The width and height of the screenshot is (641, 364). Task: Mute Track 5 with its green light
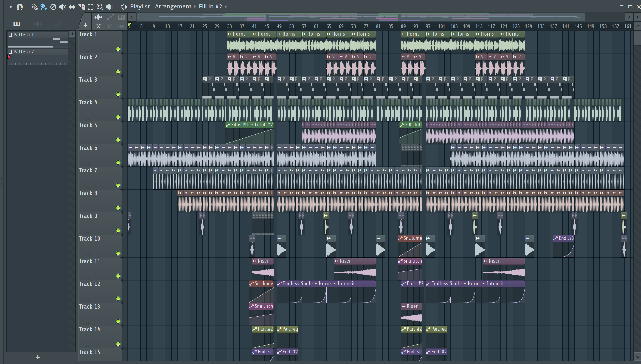coord(118,140)
